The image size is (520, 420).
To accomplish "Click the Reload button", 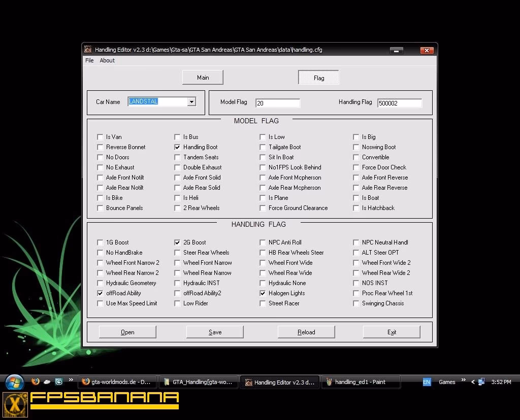I will point(306,332).
